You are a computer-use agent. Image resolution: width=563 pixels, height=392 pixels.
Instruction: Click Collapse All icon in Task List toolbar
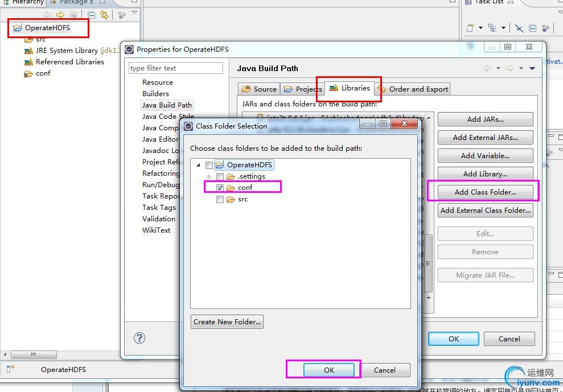pos(533,28)
